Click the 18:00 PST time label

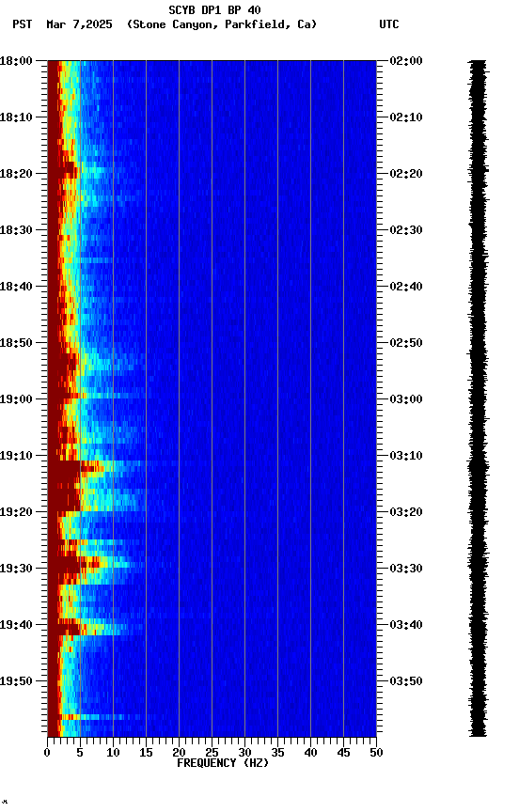click(16, 61)
